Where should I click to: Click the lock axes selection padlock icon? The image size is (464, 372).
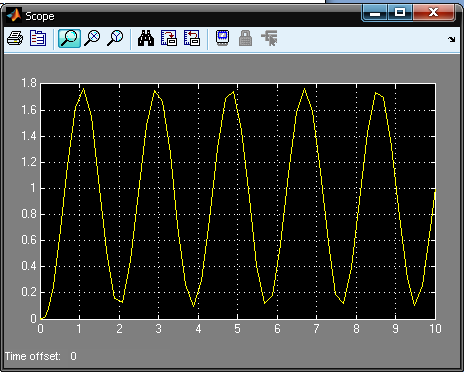246,38
